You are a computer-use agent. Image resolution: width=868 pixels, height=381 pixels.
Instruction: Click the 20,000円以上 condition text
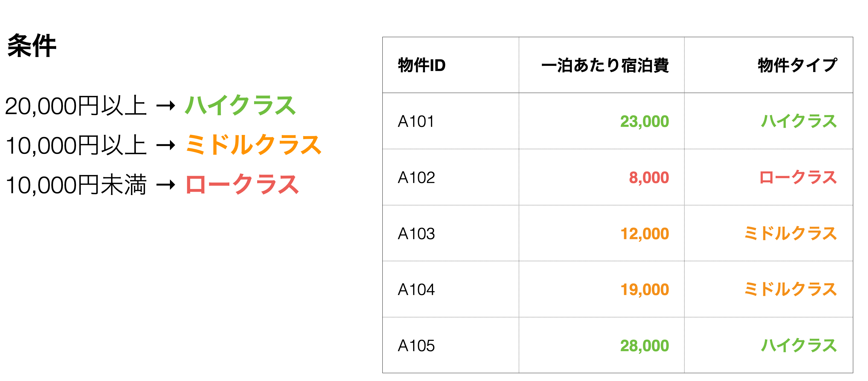pyautogui.click(x=76, y=106)
